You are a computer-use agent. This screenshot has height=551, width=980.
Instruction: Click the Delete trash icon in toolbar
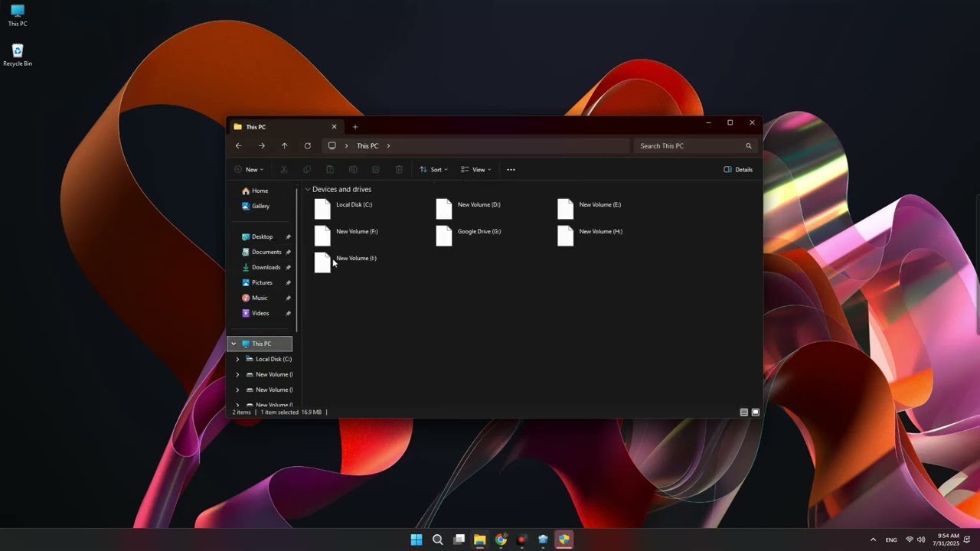tap(399, 169)
